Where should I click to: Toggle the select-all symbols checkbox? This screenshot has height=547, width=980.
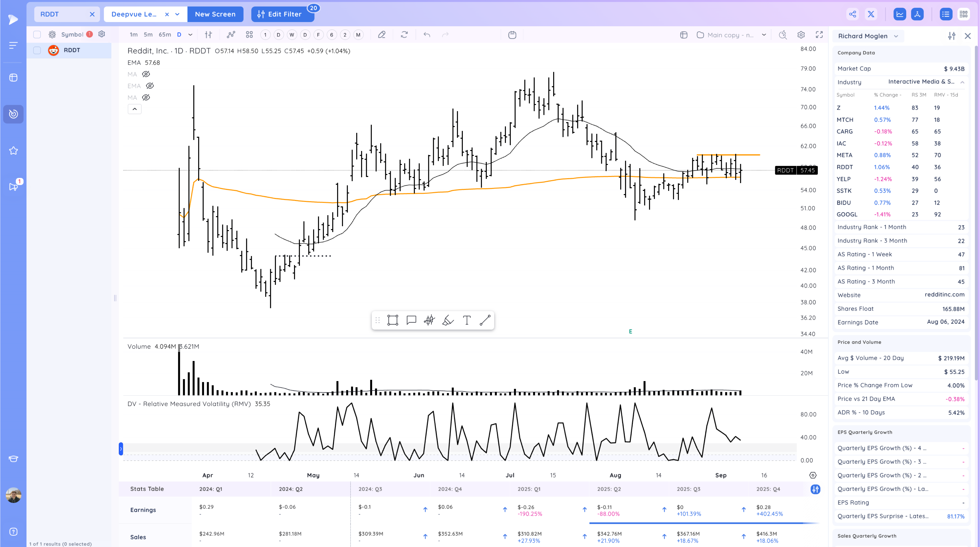[37, 34]
